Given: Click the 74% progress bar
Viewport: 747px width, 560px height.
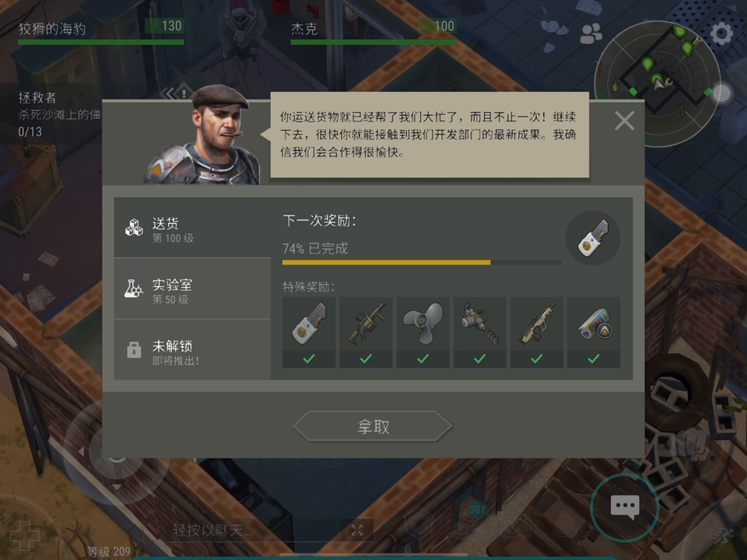Looking at the screenshot, I should click(422, 262).
